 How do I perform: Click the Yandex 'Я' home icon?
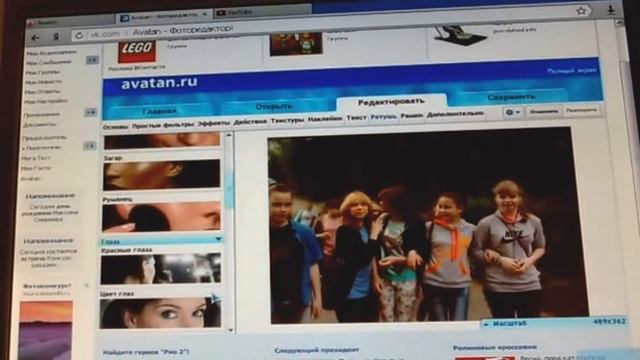pyautogui.click(x=56, y=37)
